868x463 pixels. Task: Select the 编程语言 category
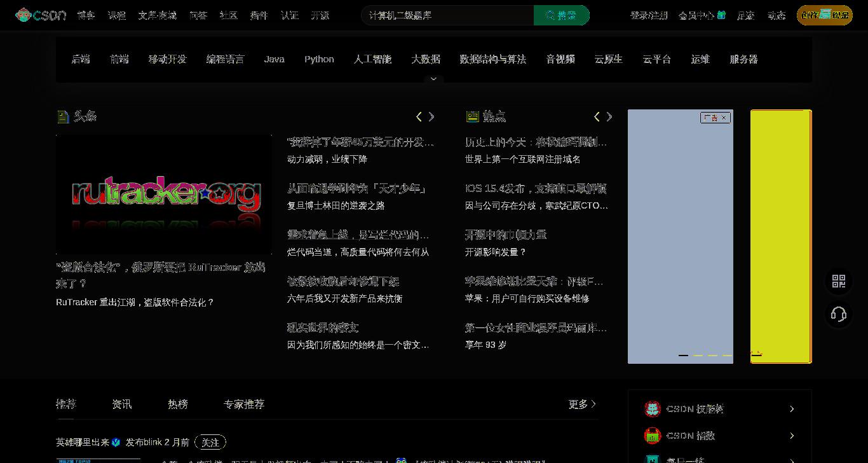[226, 59]
